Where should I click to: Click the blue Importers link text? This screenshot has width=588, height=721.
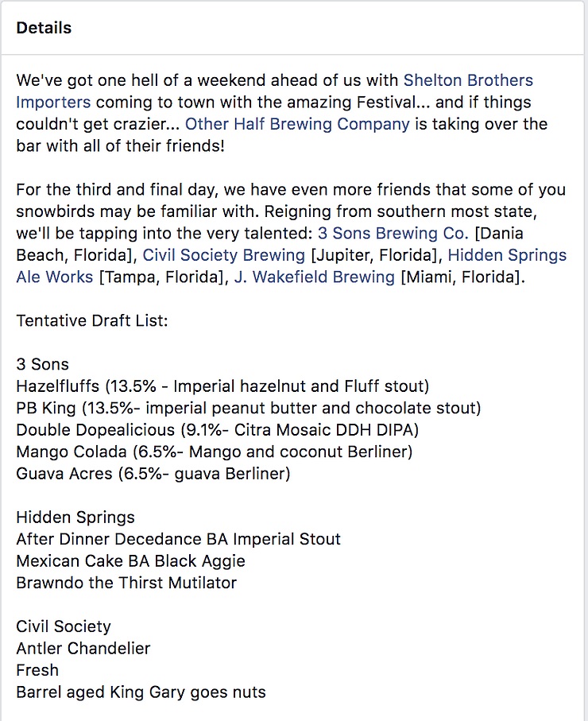pos(53,102)
